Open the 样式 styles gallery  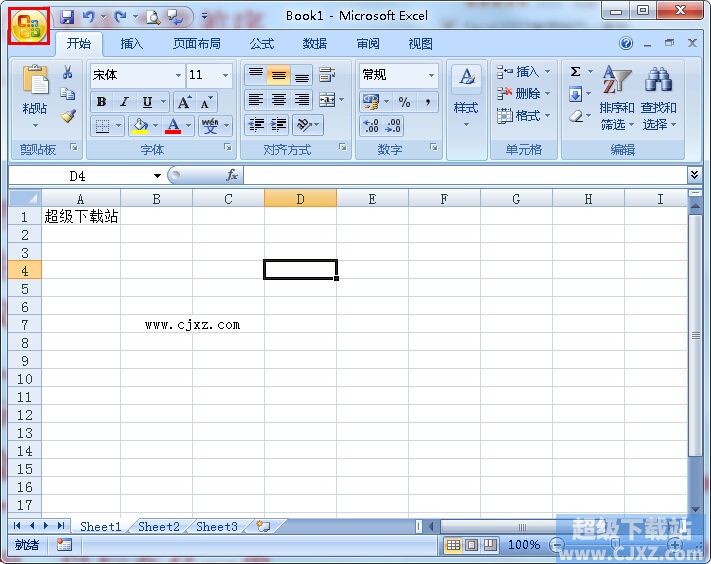467,97
